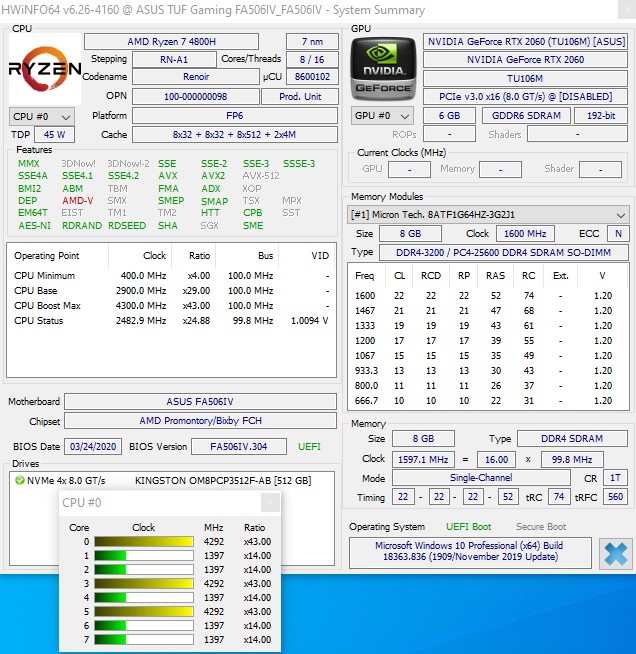Click the TU106M GPU codename field
The image size is (636, 654).
point(525,78)
